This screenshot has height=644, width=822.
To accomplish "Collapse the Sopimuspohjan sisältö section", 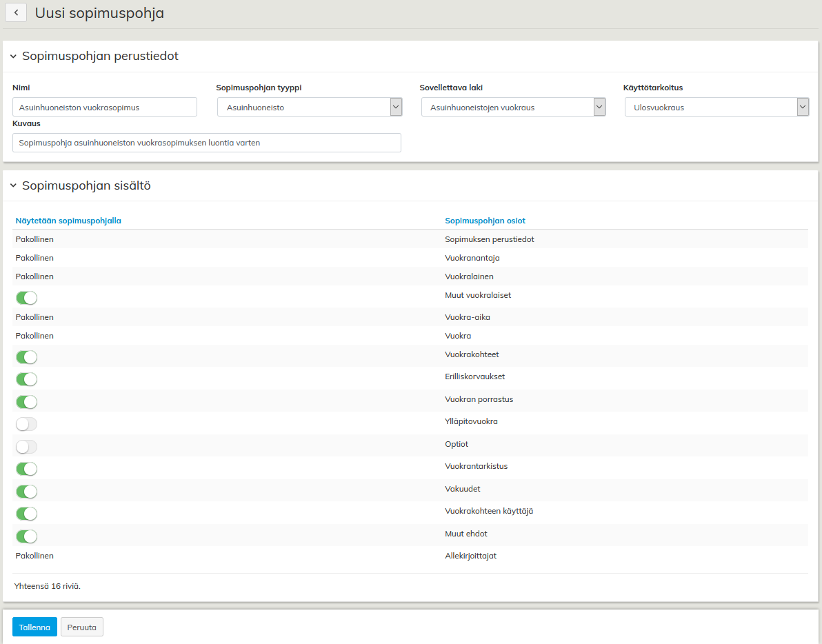I will (13, 186).
